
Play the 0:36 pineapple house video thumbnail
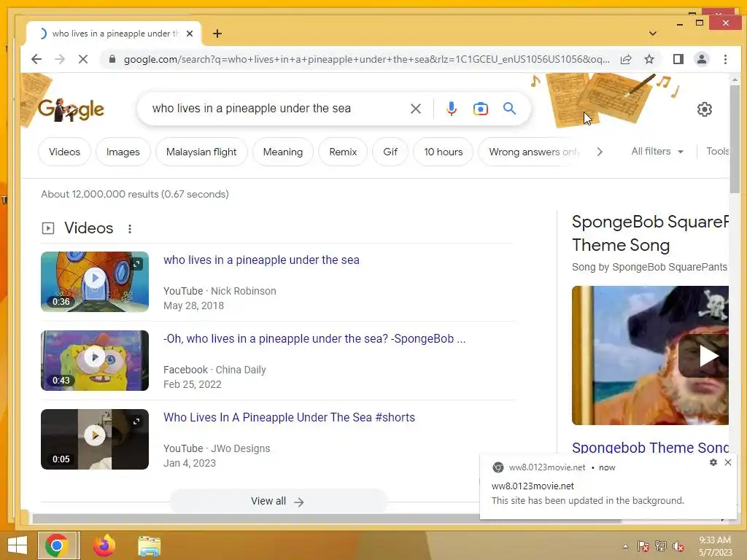pos(95,281)
